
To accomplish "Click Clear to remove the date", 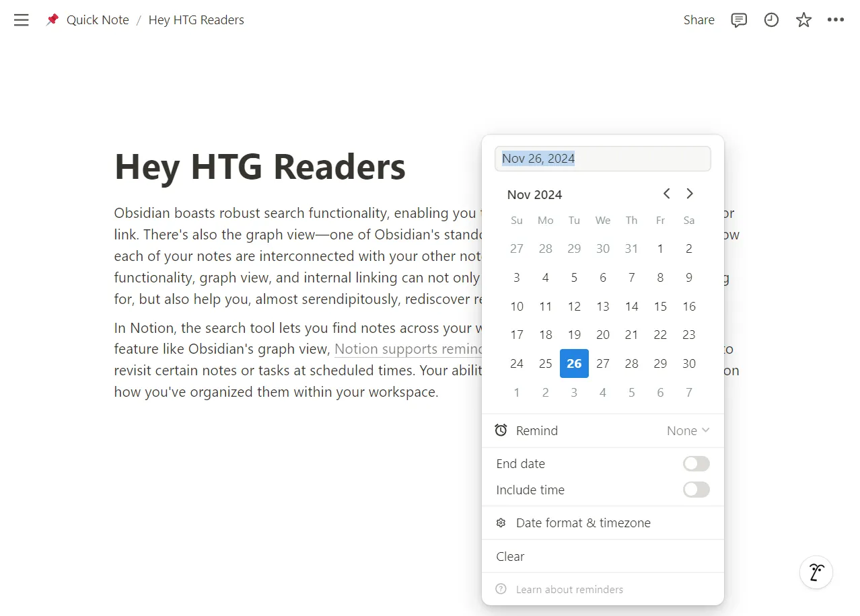I will point(603,556).
